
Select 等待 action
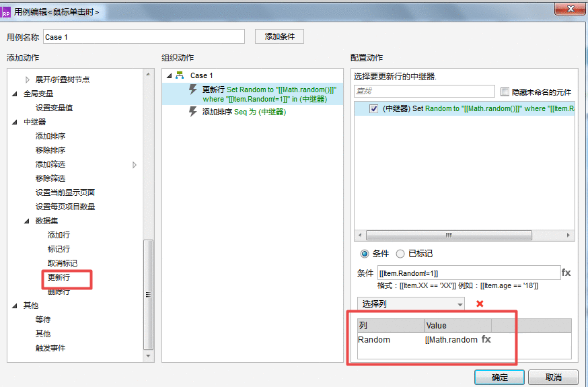pyautogui.click(x=43, y=320)
